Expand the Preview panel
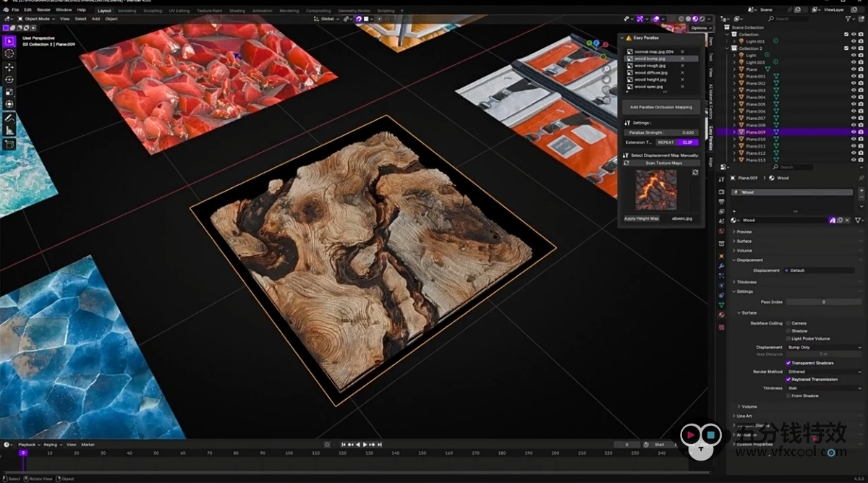The height and width of the screenshot is (483, 868). [x=744, y=231]
